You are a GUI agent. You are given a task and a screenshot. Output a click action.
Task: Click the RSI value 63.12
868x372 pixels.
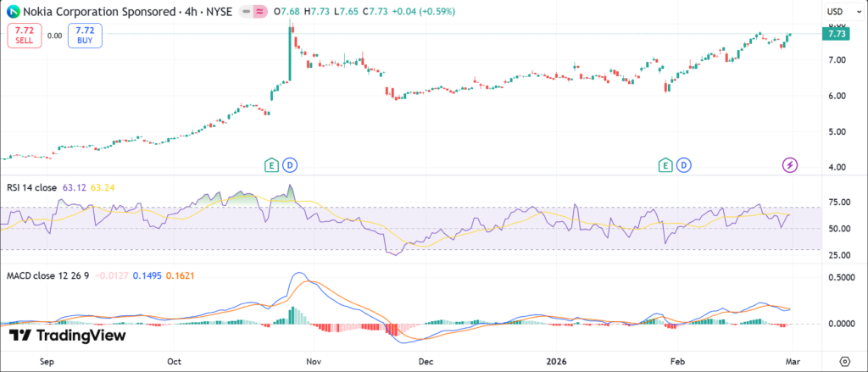[x=75, y=188]
